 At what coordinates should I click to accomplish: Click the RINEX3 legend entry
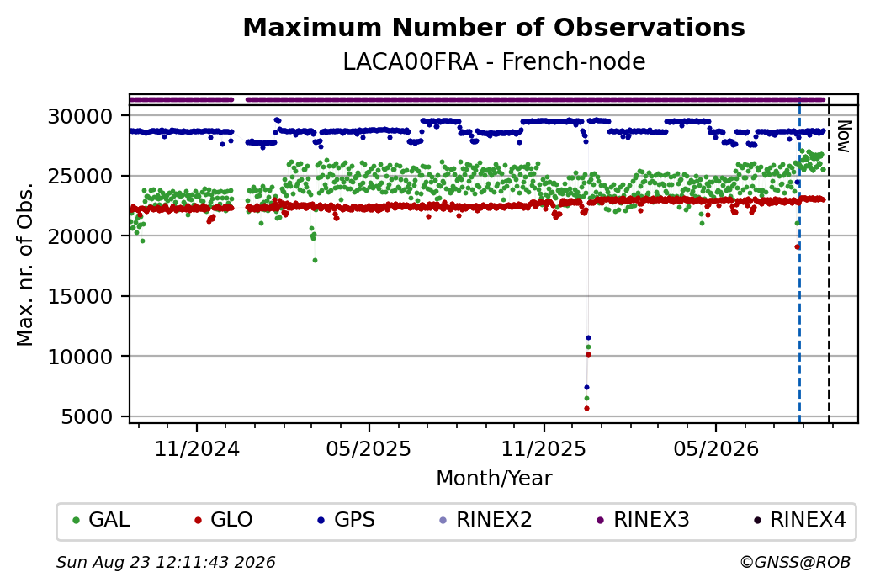click(x=644, y=520)
